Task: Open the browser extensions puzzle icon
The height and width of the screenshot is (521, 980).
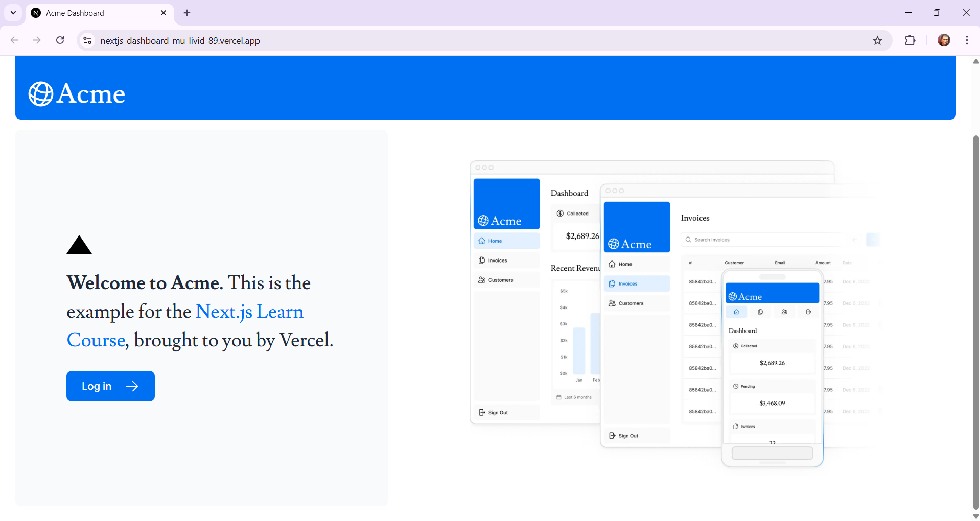Action: click(911, 40)
